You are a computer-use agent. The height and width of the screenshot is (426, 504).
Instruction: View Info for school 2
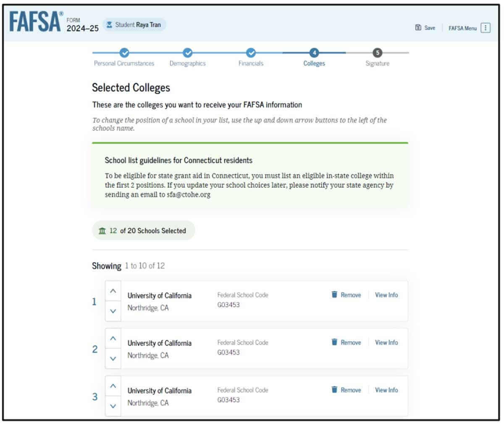click(x=386, y=342)
